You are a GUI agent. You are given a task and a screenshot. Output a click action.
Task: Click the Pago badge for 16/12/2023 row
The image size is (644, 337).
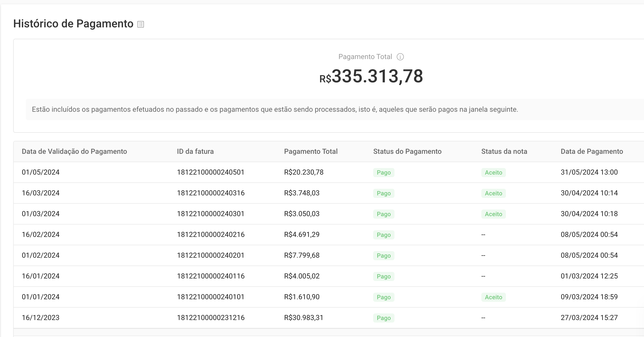384,318
